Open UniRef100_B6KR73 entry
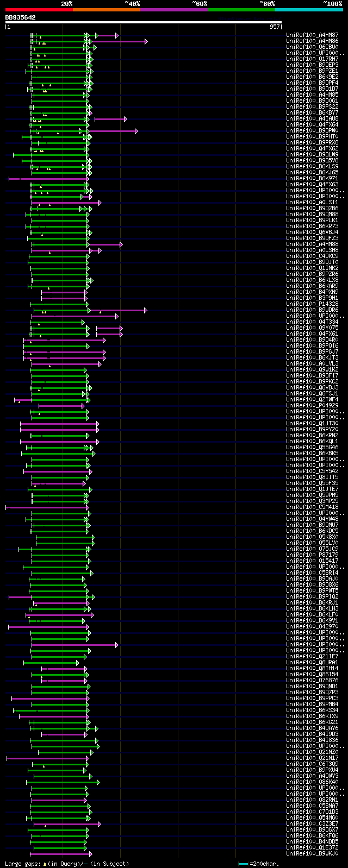 click(x=312, y=227)
